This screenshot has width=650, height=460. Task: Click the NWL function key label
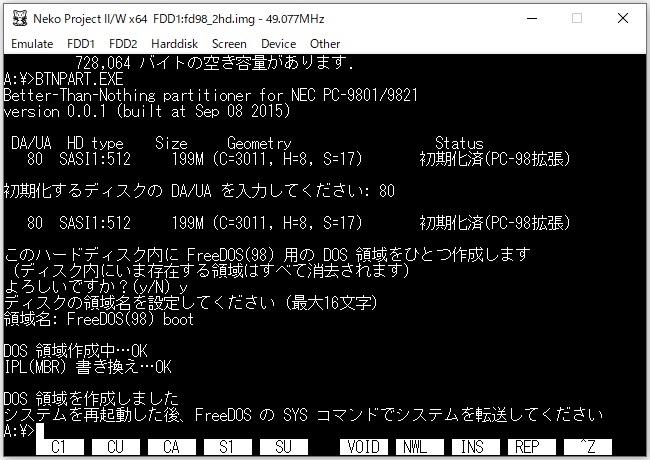point(420,447)
